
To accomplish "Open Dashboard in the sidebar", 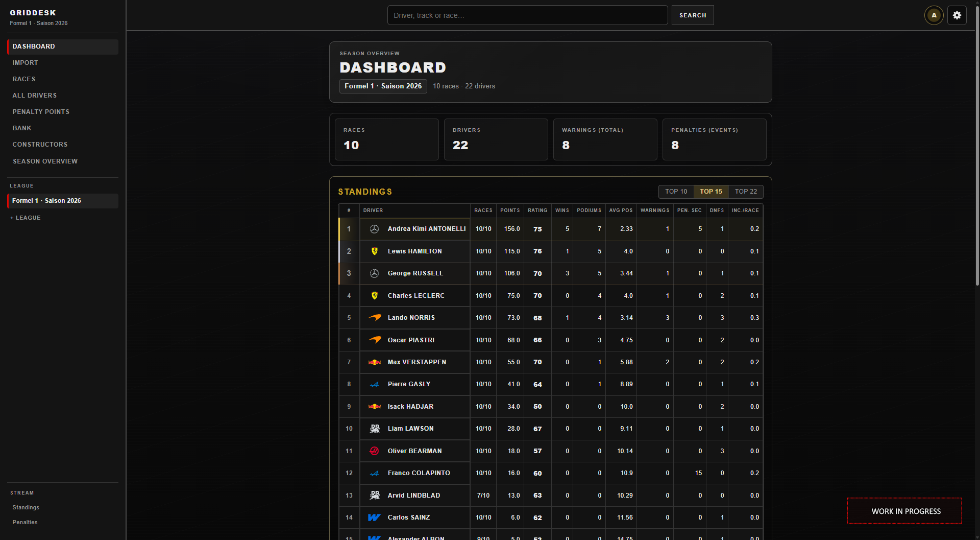I will pos(63,46).
